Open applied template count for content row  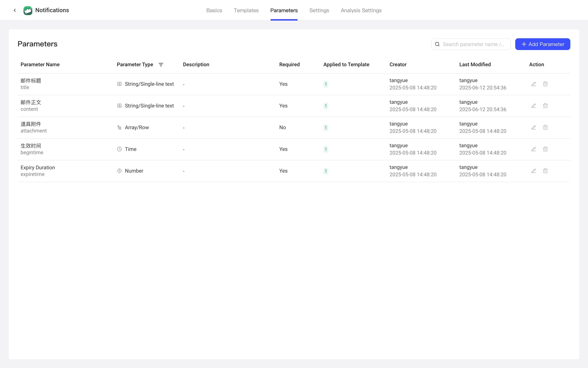pyautogui.click(x=326, y=106)
